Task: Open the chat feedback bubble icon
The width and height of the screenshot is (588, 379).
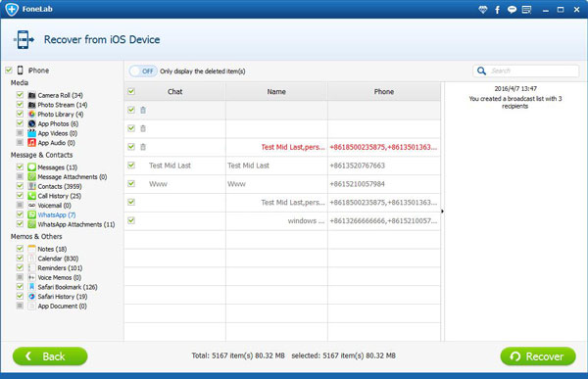Action: pos(512,10)
